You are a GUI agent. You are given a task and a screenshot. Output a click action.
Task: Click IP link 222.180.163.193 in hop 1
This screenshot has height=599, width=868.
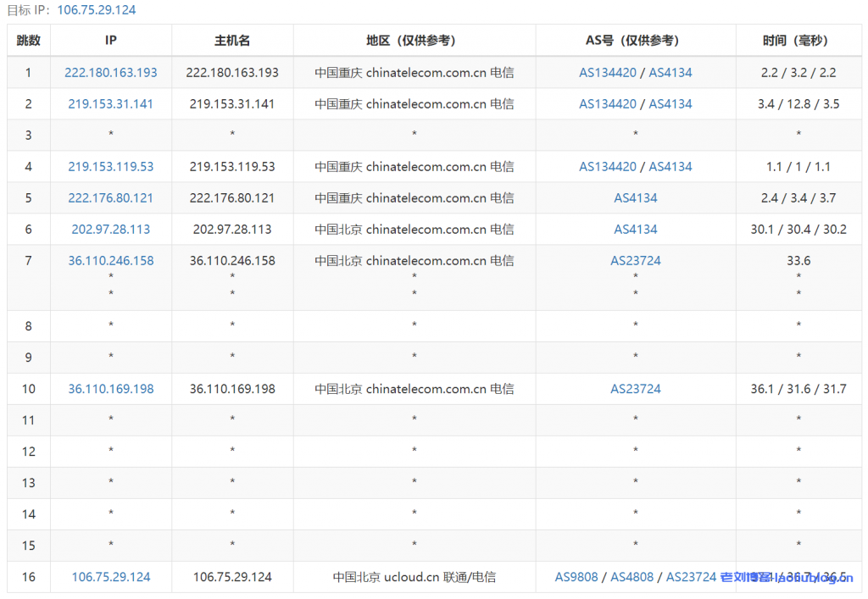point(111,73)
